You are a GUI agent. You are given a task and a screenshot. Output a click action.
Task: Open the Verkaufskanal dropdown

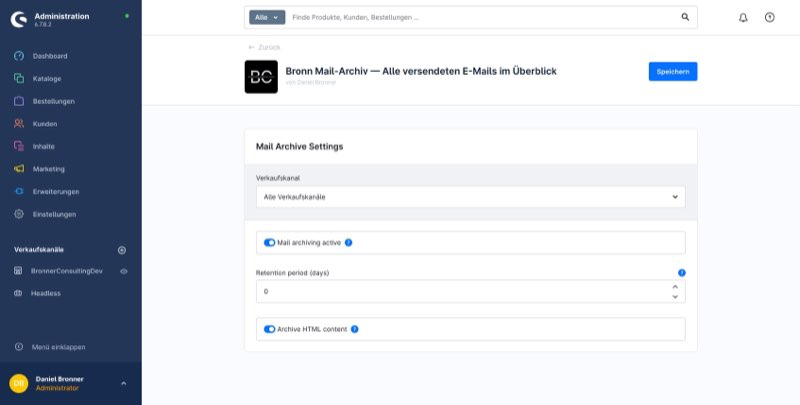(470, 197)
